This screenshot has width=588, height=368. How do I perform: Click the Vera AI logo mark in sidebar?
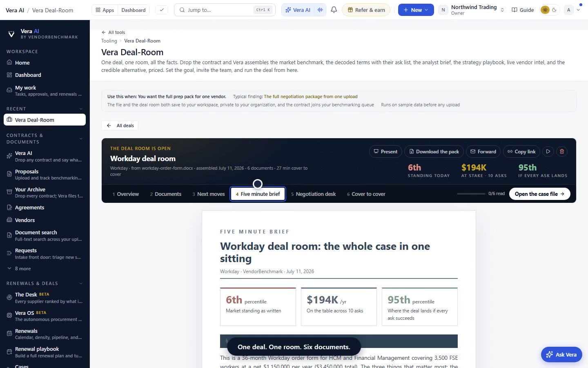[x=11, y=34]
